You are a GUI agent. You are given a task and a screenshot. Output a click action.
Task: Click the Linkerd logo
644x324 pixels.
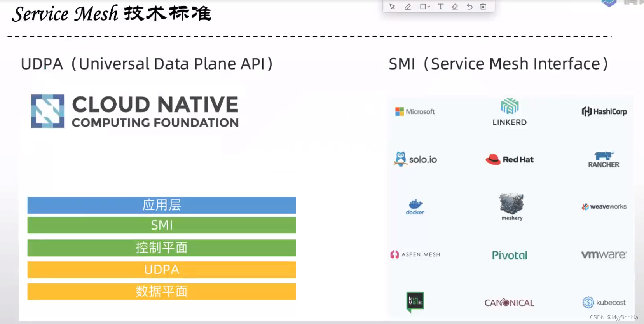tap(510, 112)
